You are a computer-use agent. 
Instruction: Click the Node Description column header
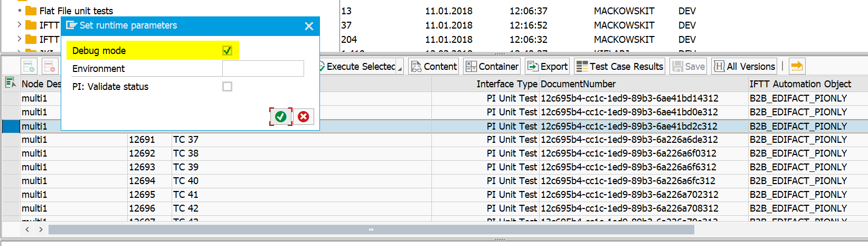pos(41,84)
